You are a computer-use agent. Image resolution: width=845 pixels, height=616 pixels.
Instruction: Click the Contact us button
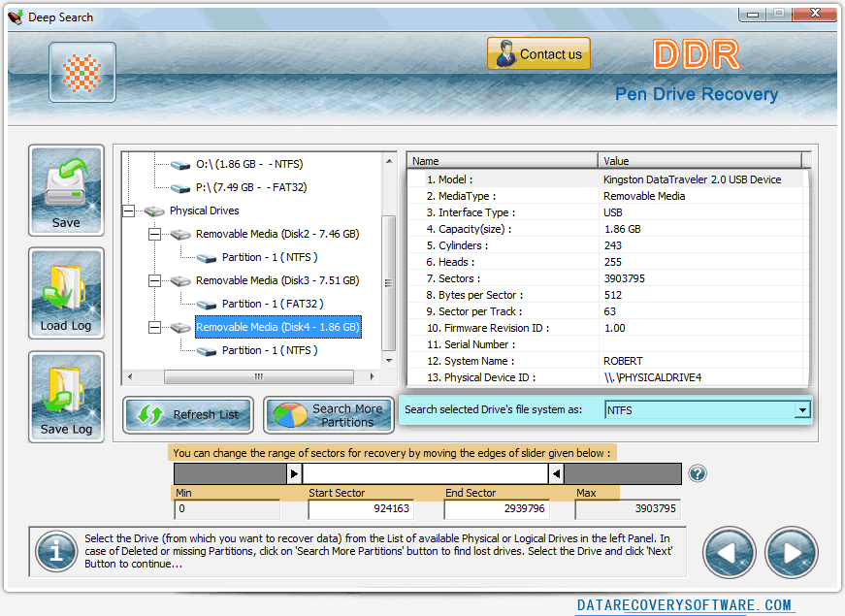(x=538, y=53)
